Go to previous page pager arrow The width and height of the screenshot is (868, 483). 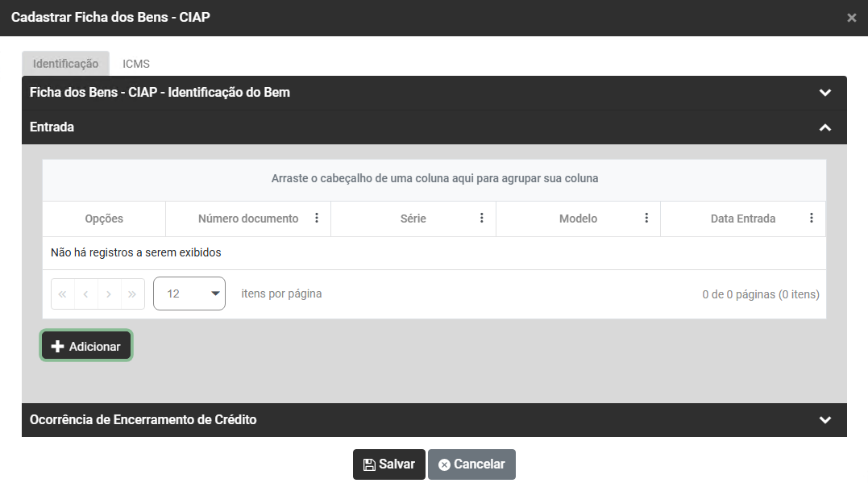(x=85, y=294)
